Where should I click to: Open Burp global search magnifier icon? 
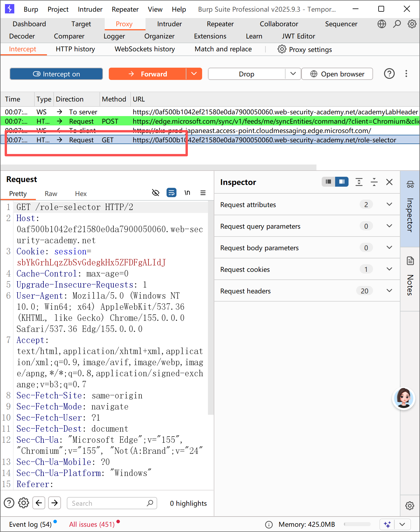coord(397,24)
